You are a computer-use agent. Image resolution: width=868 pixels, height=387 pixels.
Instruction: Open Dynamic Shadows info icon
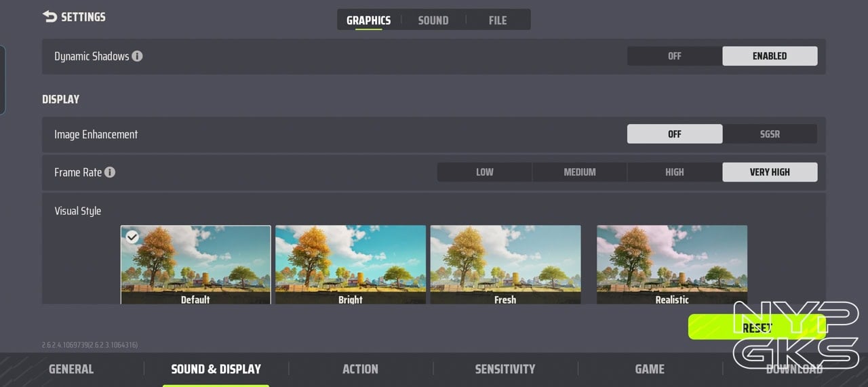pyautogui.click(x=137, y=56)
